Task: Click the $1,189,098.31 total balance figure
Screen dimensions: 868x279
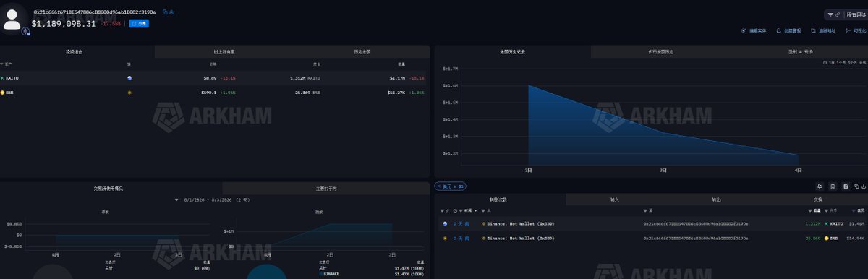Action: (x=64, y=24)
